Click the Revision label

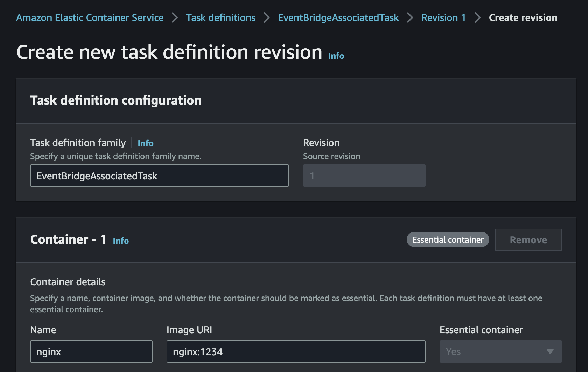point(321,143)
